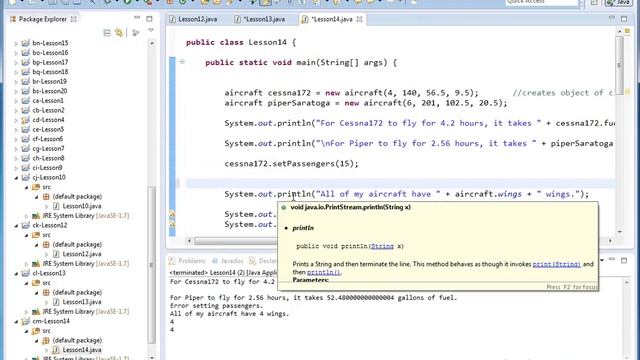Click editor vertical scrollbar up arrow
This screenshot has height=360, width=640.
620,31
